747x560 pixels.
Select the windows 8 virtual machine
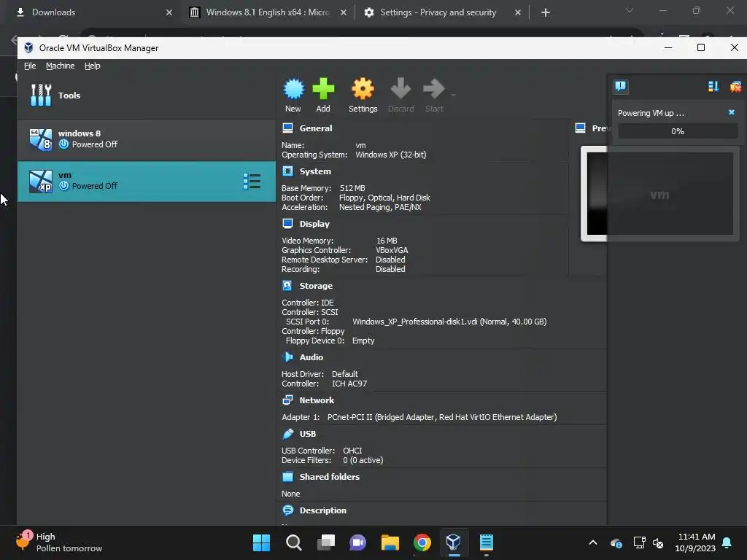coord(146,139)
